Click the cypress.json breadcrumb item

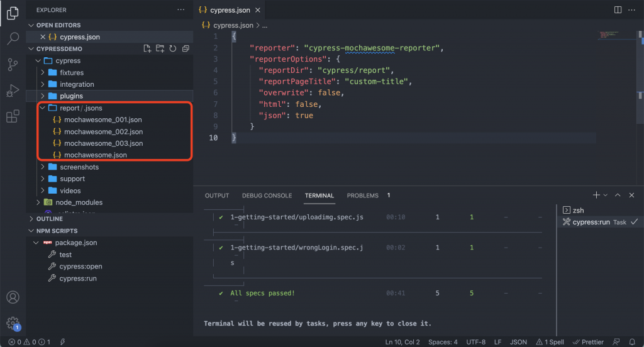(x=233, y=26)
